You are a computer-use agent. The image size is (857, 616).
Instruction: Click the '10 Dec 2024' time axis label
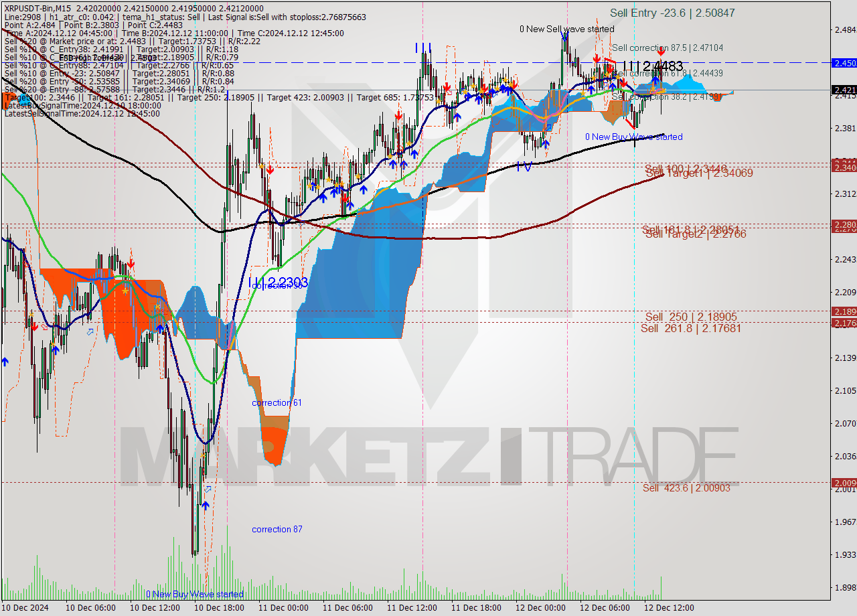tap(25, 608)
